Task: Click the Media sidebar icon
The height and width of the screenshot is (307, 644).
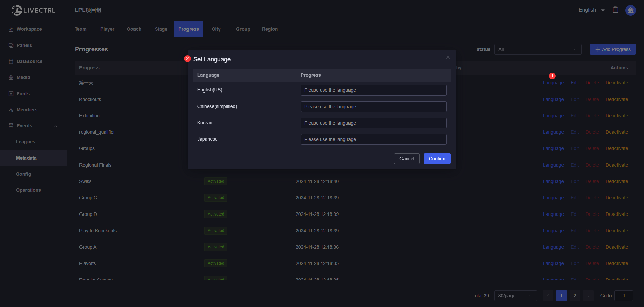Action: point(11,77)
